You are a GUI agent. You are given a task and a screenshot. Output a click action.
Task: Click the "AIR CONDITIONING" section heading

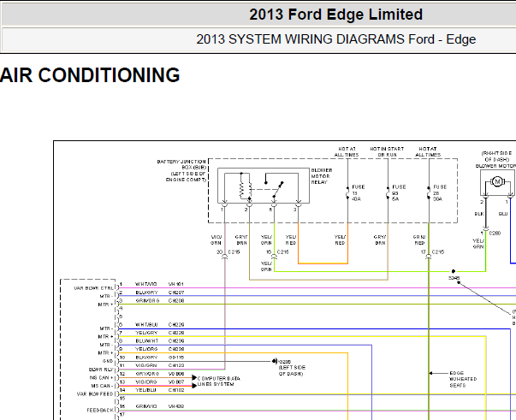point(90,75)
